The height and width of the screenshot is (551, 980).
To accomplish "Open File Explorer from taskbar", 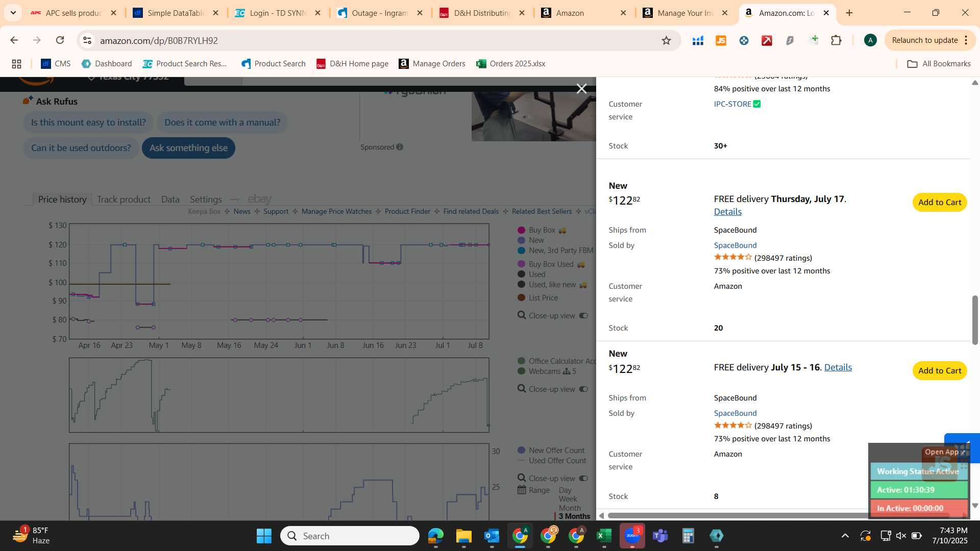I will pyautogui.click(x=463, y=536).
